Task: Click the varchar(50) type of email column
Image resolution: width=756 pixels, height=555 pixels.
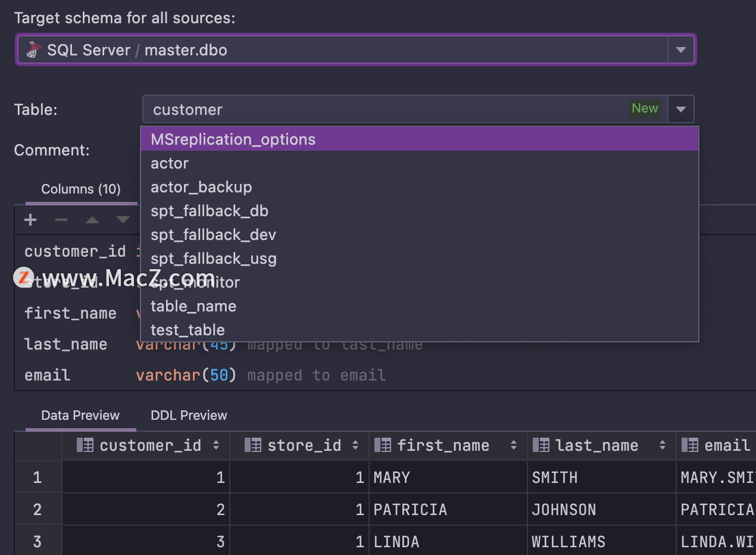Action: (186, 375)
